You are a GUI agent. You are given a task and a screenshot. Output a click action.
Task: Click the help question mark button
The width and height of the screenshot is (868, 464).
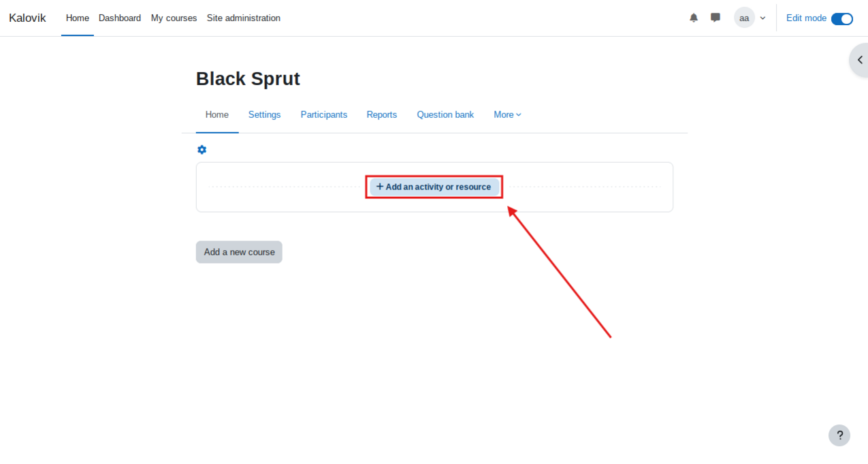(x=839, y=435)
